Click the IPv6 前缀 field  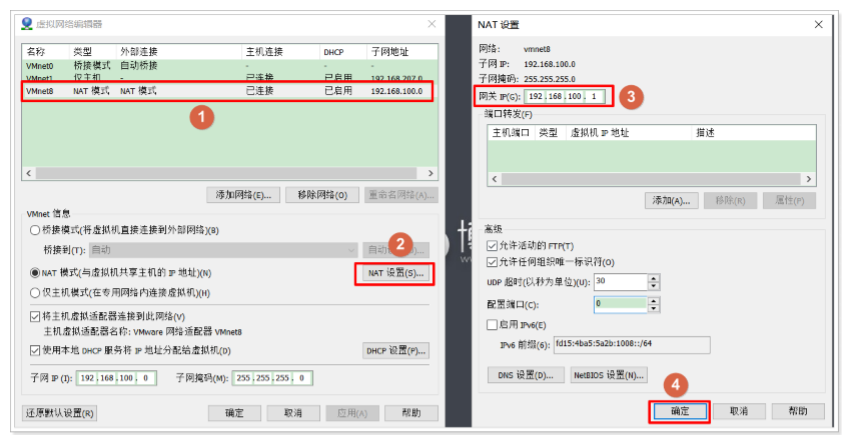(x=632, y=345)
